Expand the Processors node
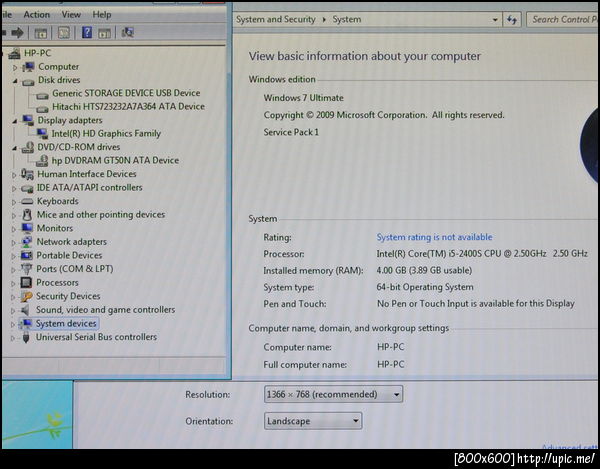Viewport: 600px width, 469px height. click(13, 283)
